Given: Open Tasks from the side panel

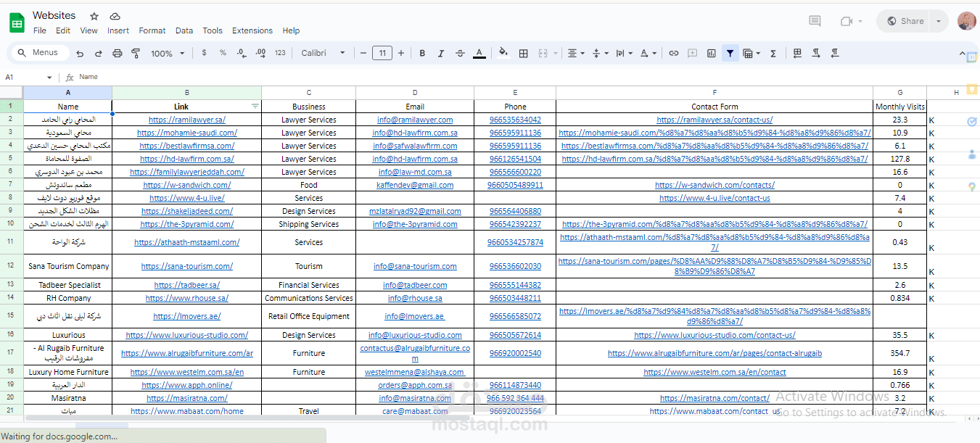Looking at the screenshot, I should [972, 121].
